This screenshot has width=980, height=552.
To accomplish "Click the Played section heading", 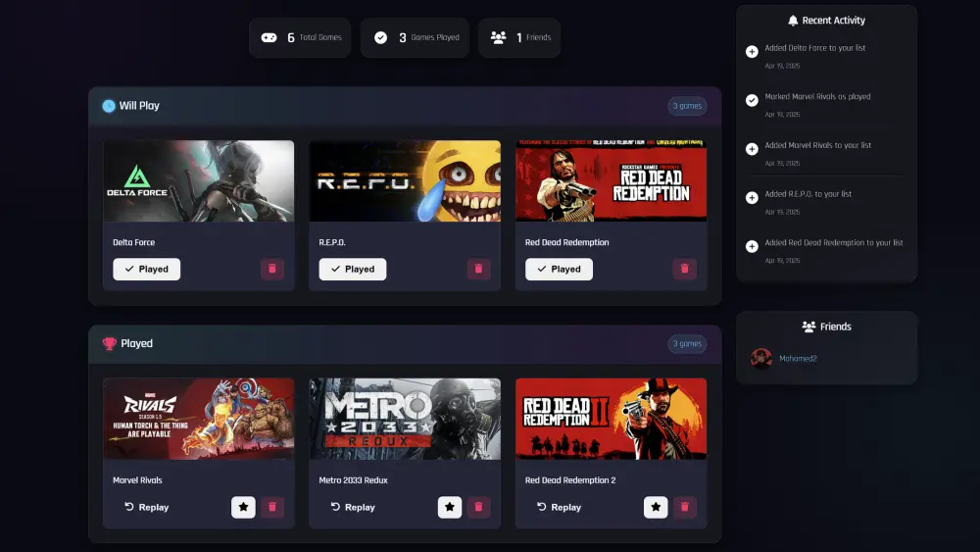I will [x=136, y=344].
